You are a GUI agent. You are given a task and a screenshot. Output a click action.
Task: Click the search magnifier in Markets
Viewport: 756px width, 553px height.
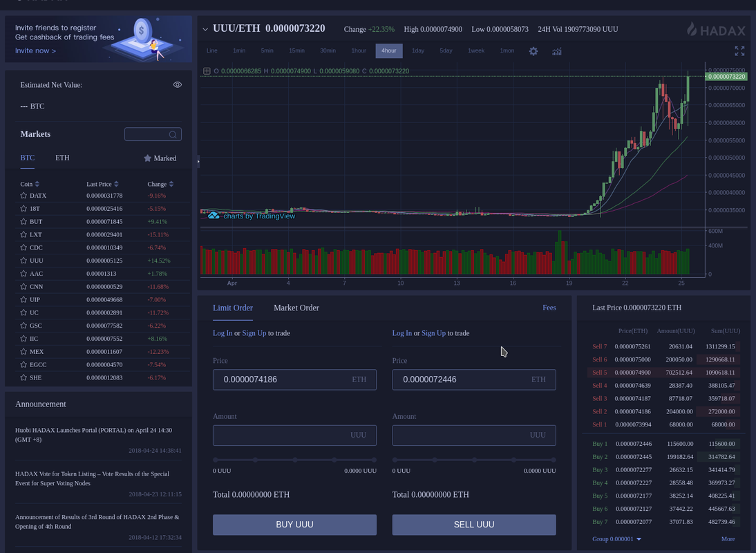[173, 135]
